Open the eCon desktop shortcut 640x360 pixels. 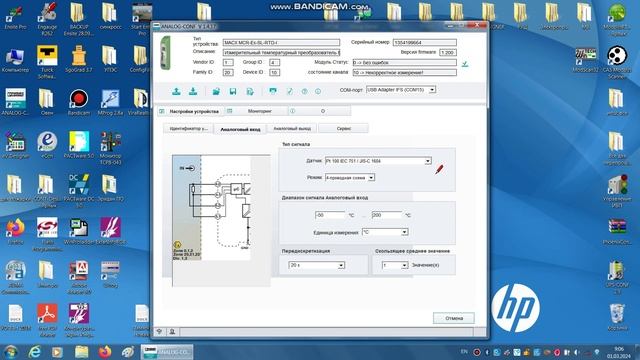[47, 145]
